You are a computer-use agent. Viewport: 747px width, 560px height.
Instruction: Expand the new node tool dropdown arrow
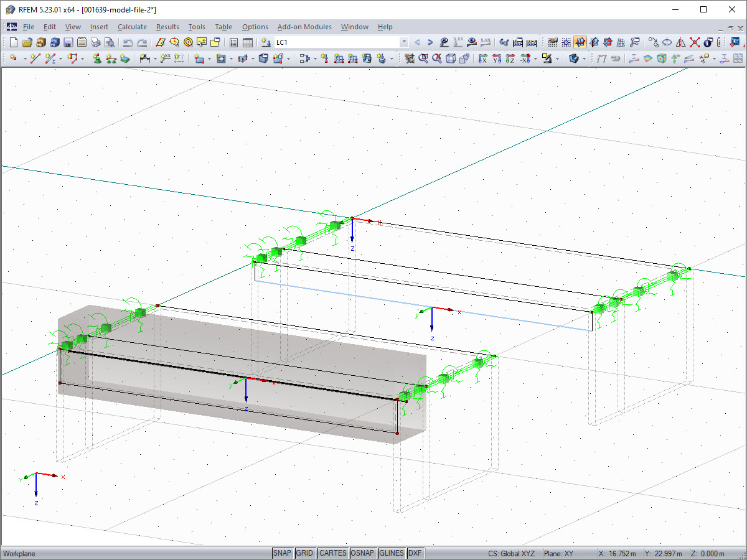pos(24,58)
